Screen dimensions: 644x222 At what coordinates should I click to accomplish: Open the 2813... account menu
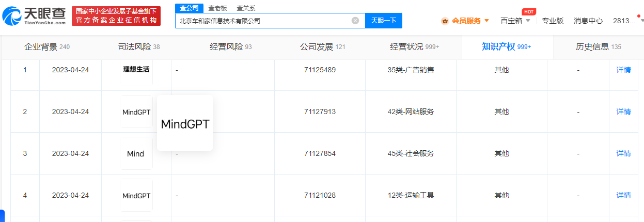625,21
